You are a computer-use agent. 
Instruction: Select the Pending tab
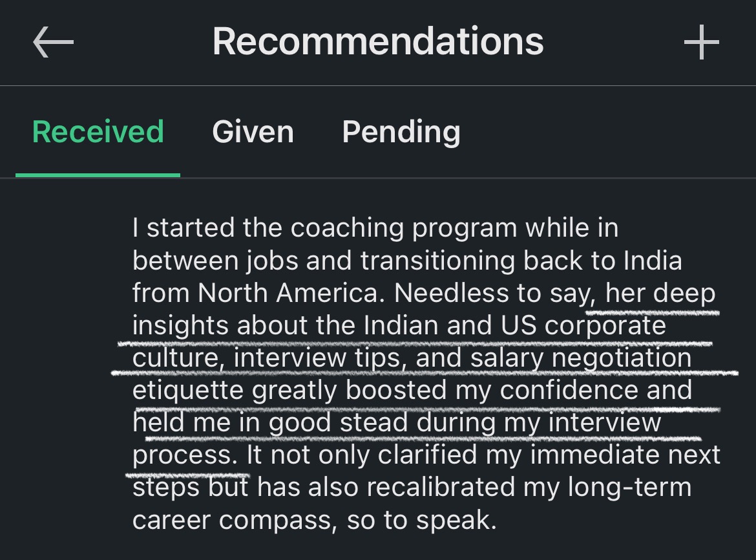pos(401,132)
